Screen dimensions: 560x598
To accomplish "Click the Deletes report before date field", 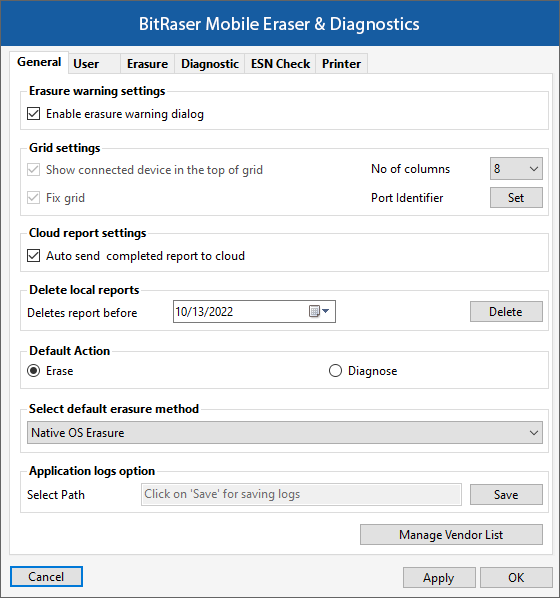I will pos(254,312).
